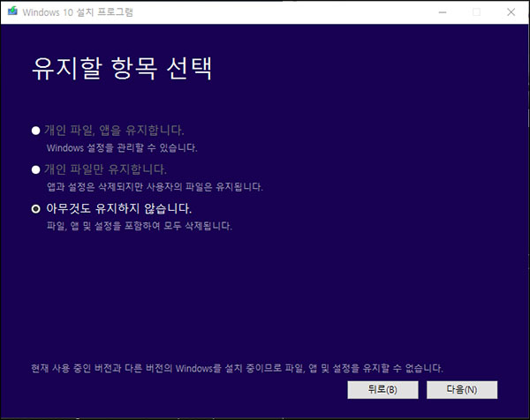Minimize the Windows 10 설치 프로그램 window
This screenshot has width=530, height=420.
click(443, 12)
